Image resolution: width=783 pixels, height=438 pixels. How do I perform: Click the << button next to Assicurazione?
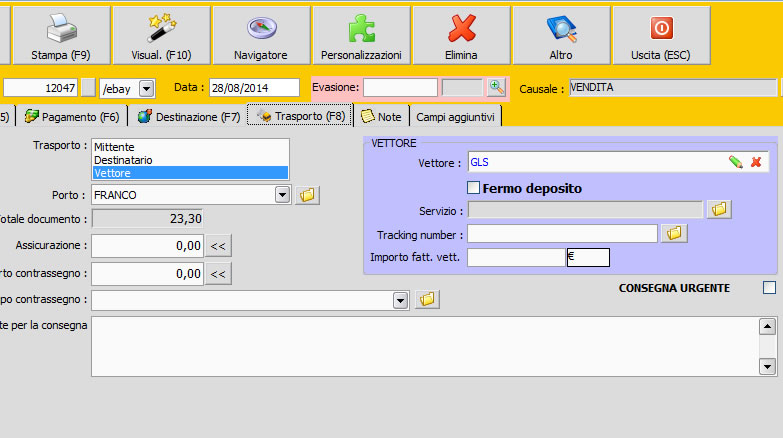click(218, 246)
